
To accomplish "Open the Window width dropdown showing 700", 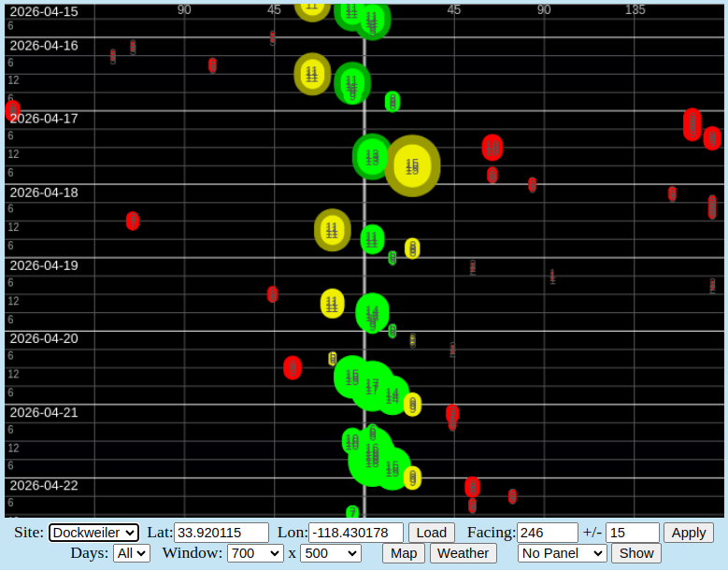I will click(x=255, y=553).
